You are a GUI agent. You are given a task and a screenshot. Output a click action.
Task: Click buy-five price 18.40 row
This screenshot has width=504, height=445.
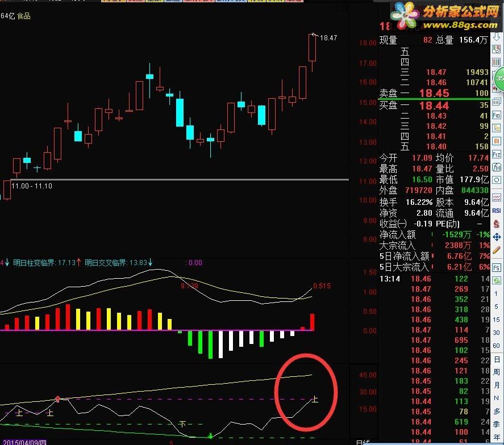tap(435, 147)
